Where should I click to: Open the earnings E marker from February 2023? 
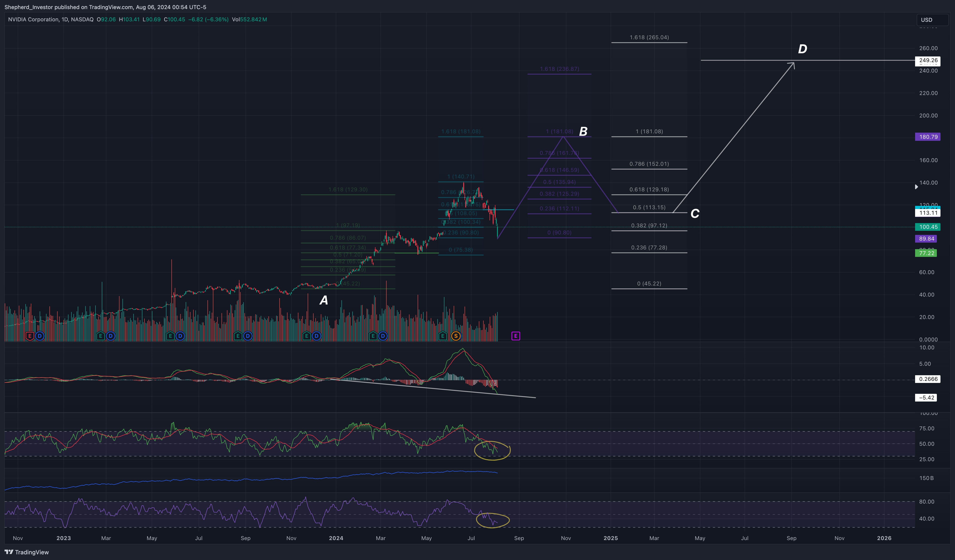(x=100, y=336)
